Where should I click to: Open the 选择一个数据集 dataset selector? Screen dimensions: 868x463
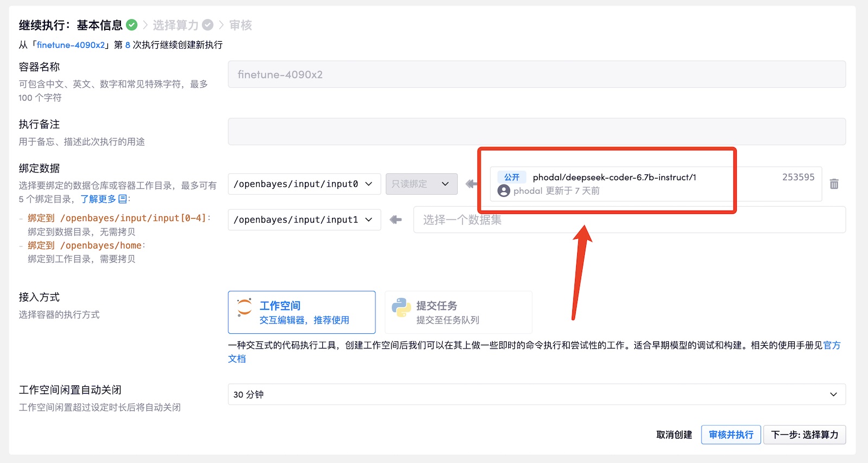click(x=629, y=220)
